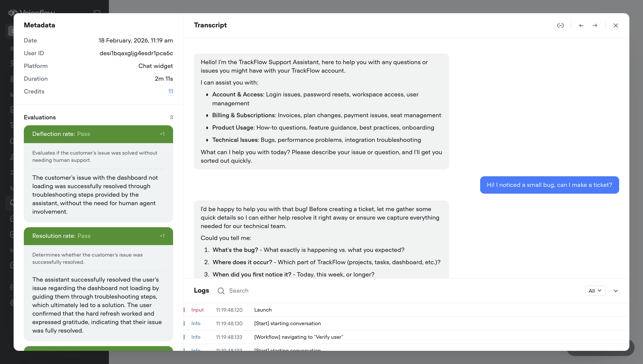This screenshot has width=643, height=364.
Task: Go to next transcript arrow
Action: 595,25
